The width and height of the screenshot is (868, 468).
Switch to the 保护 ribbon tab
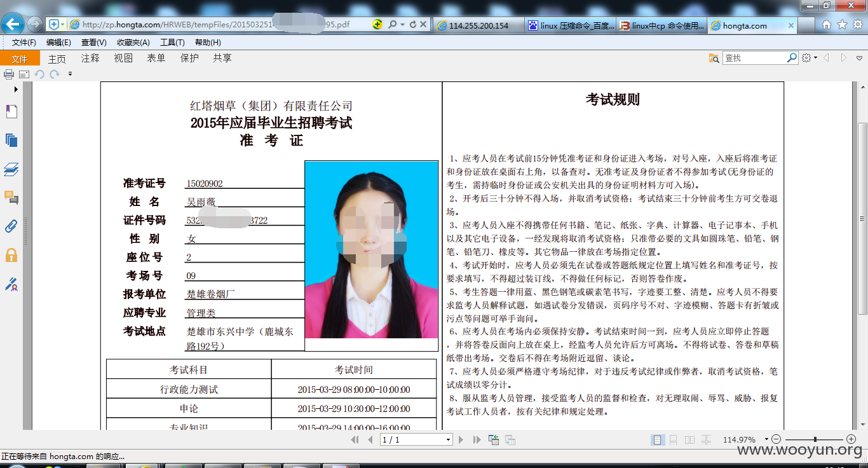pyautogui.click(x=189, y=59)
